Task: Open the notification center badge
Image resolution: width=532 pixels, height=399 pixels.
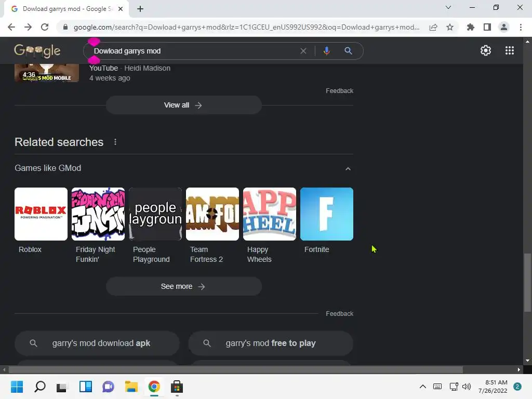Action: (x=517, y=387)
